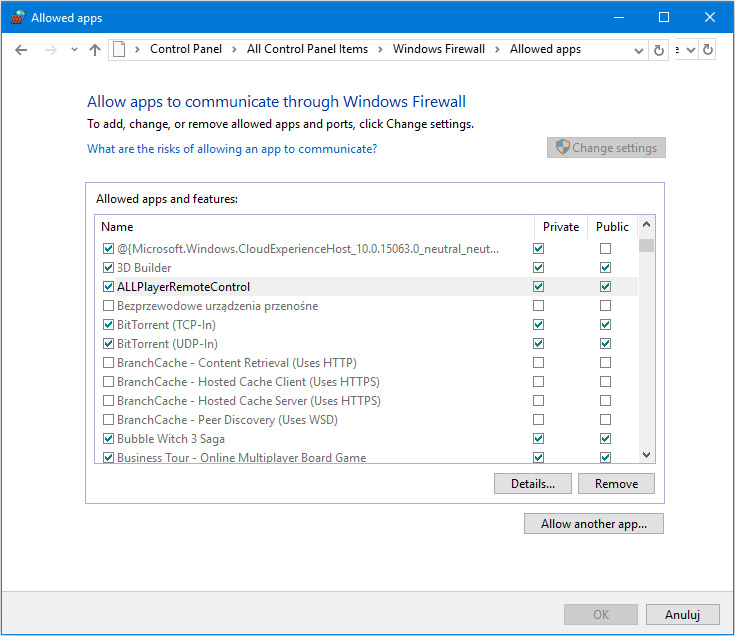The width and height of the screenshot is (735, 636).
Task: Click the list scrollbar up arrow
Action: (x=646, y=224)
